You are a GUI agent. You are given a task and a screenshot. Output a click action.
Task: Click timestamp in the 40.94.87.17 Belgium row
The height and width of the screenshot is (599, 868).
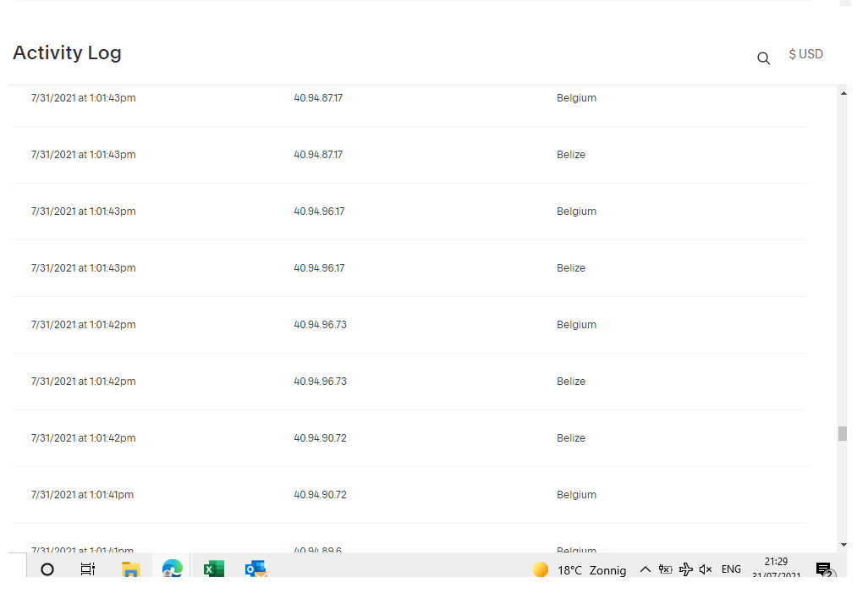click(84, 98)
